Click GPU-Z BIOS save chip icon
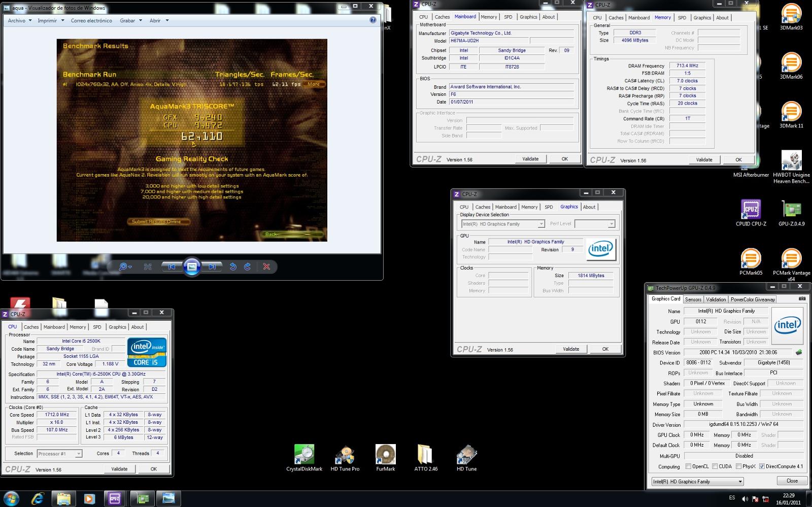 coord(799,352)
